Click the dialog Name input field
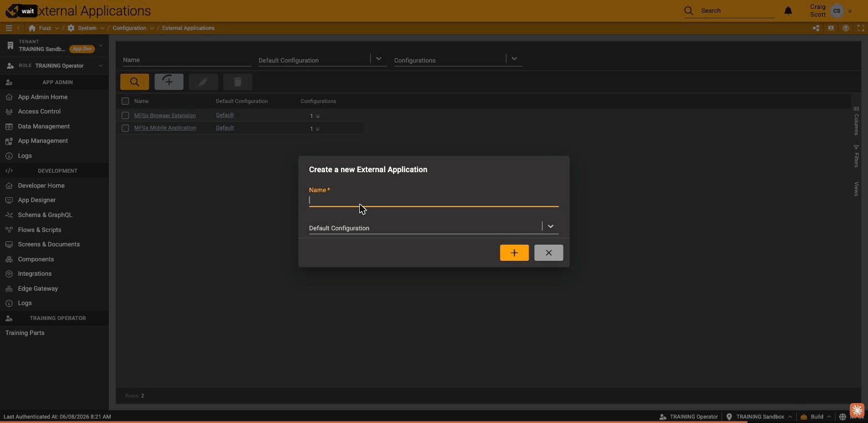Image resolution: width=868 pixels, height=423 pixels. (x=433, y=200)
